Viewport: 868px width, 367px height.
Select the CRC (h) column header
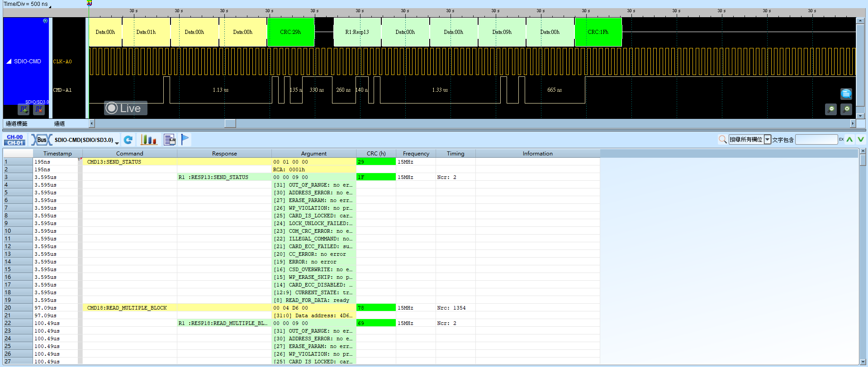tap(376, 154)
